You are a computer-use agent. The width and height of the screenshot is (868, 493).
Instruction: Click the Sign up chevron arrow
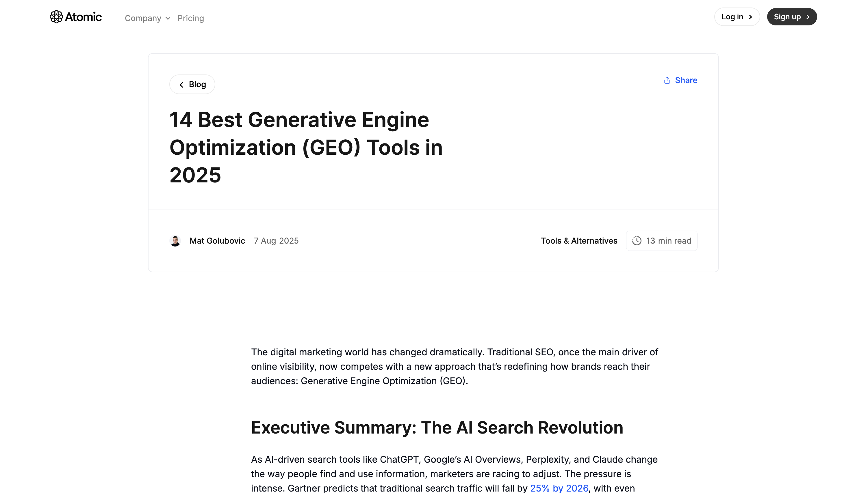(x=808, y=17)
